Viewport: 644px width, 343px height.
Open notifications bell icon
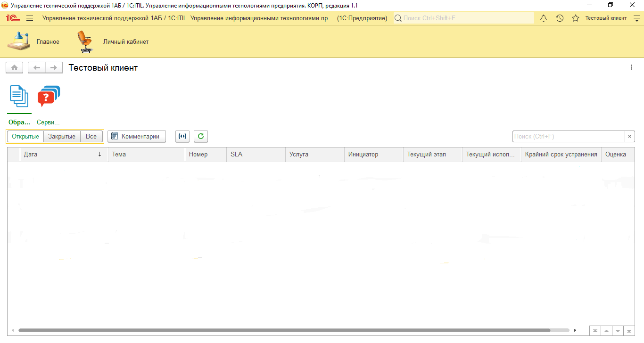click(x=544, y=18)
